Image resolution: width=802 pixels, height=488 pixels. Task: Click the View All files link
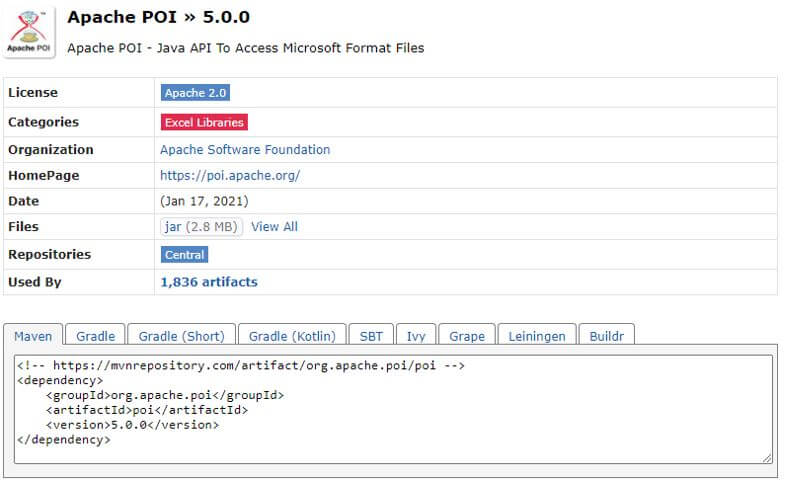pyautogui.click(x=274, y=227)
